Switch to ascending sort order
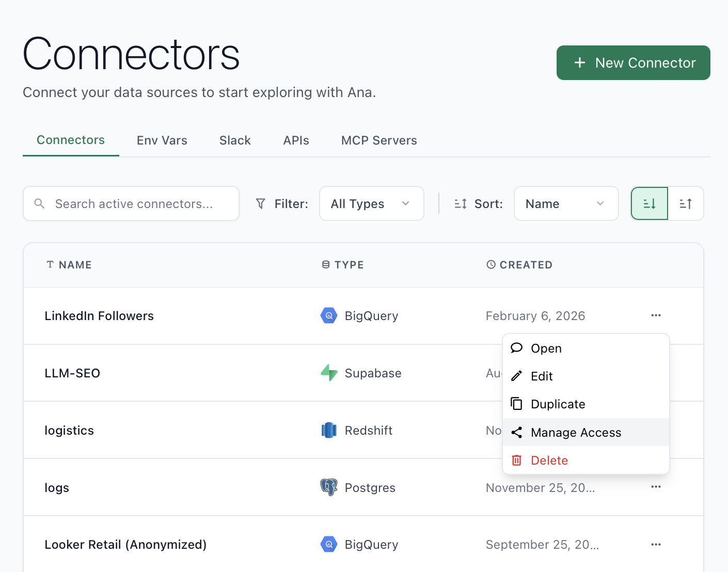This screenshot has width=728, height=572. pos(686,203)
